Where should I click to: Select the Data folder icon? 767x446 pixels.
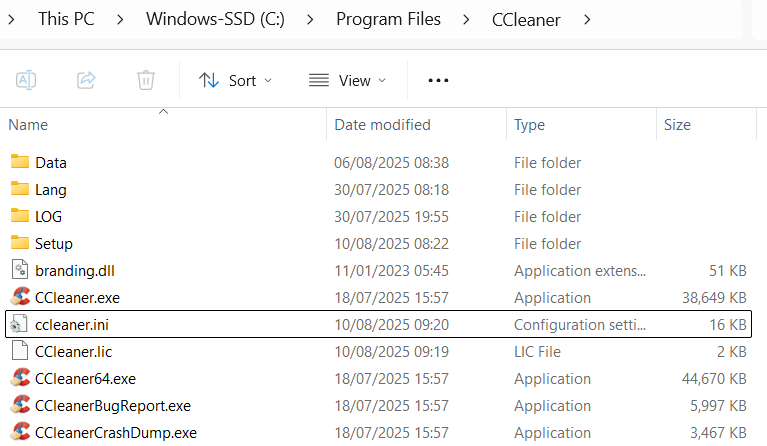tap(20, 162)
